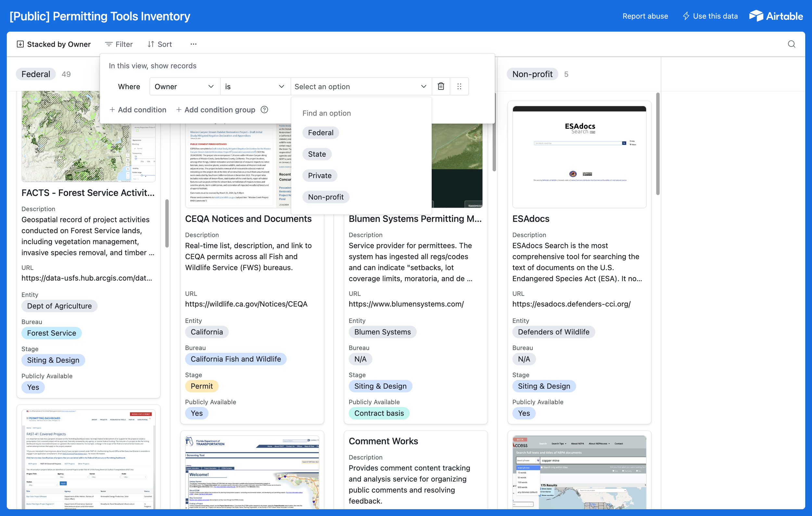812x516 pixels.
Task: Click the Stacked by Owner view icon
Action: pyautogui.click(x=20, y=44)
